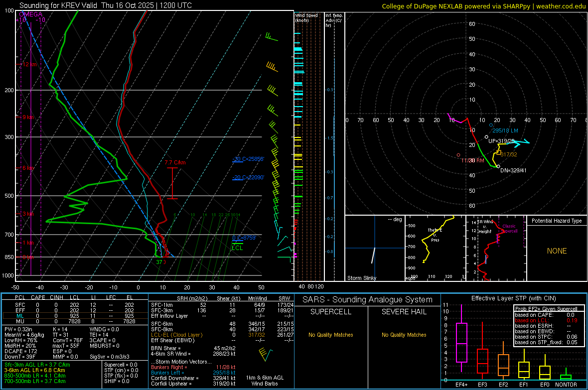Click the 'Wind Speed (knots)' panel header

click(x=306, y=17)
